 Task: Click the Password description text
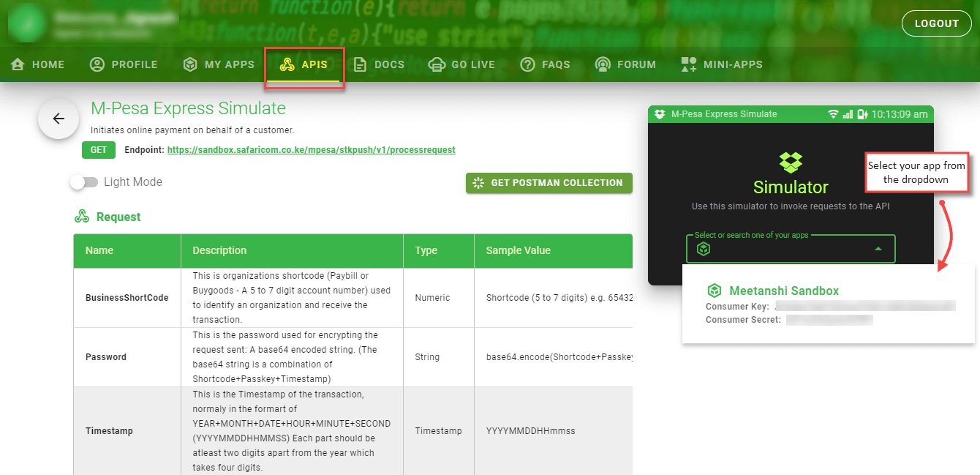285,357
